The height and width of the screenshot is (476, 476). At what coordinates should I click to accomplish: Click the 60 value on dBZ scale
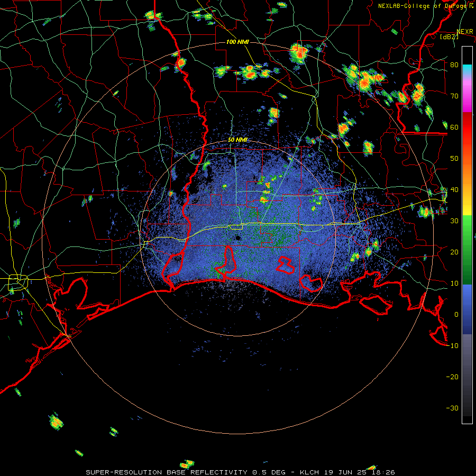click(454, 127)
